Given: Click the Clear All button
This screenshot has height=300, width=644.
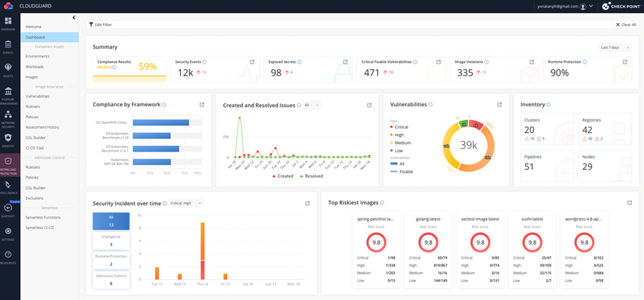Looking at the screenshot, I should click(x=626, y=24).
